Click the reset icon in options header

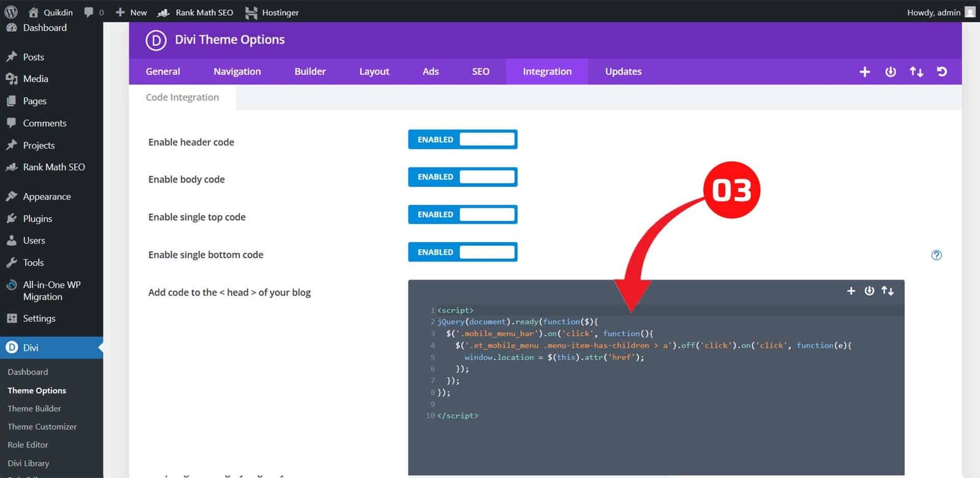942,72
